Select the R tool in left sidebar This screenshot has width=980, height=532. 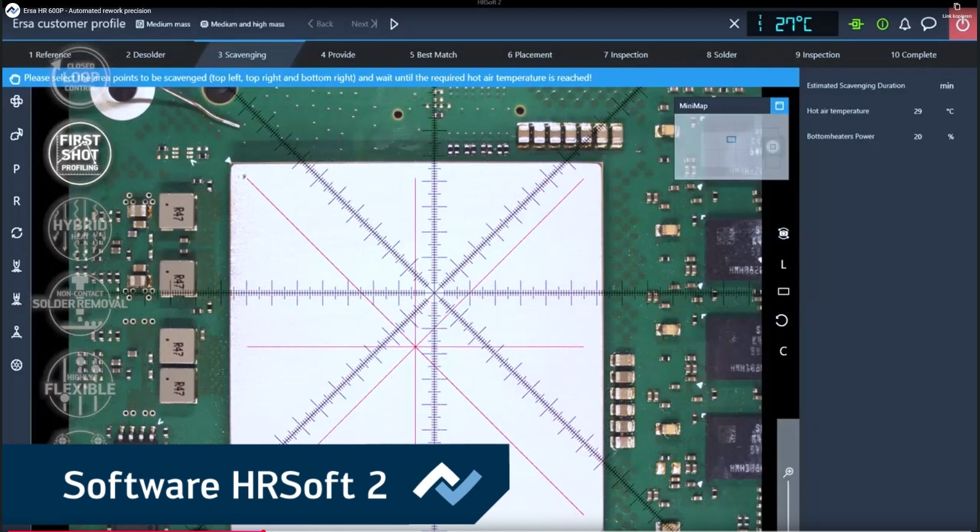[x=17, y=201]
